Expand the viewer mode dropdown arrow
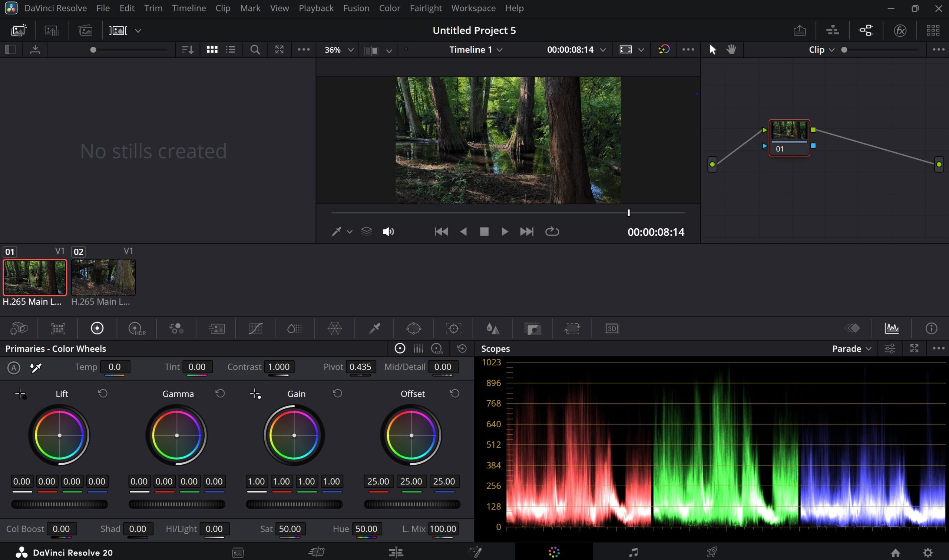 641,50
